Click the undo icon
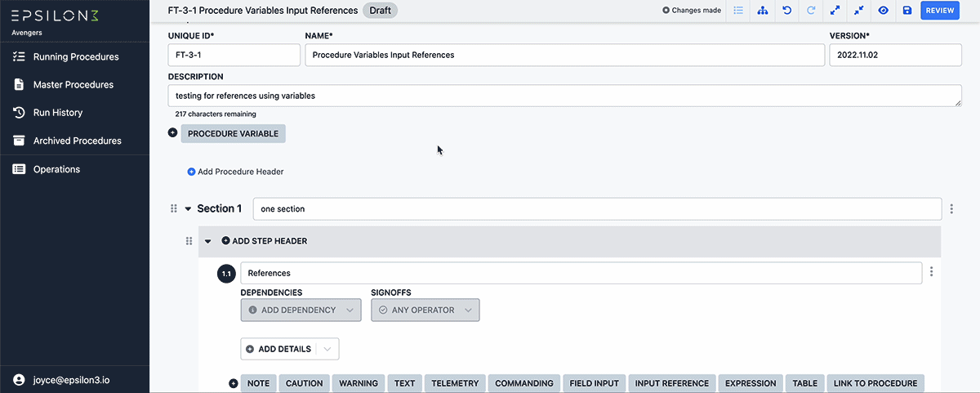This screenshot has width=980, height=393. pos(786,11)
